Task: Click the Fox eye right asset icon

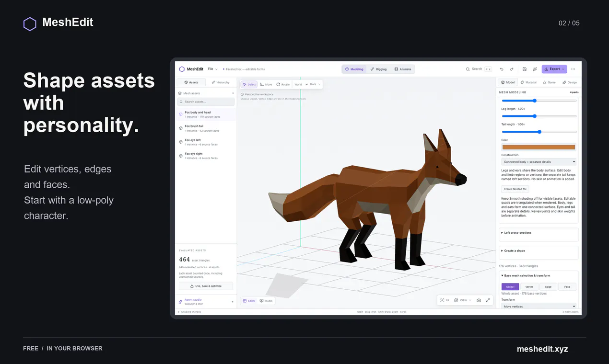Action: [181, 156]
